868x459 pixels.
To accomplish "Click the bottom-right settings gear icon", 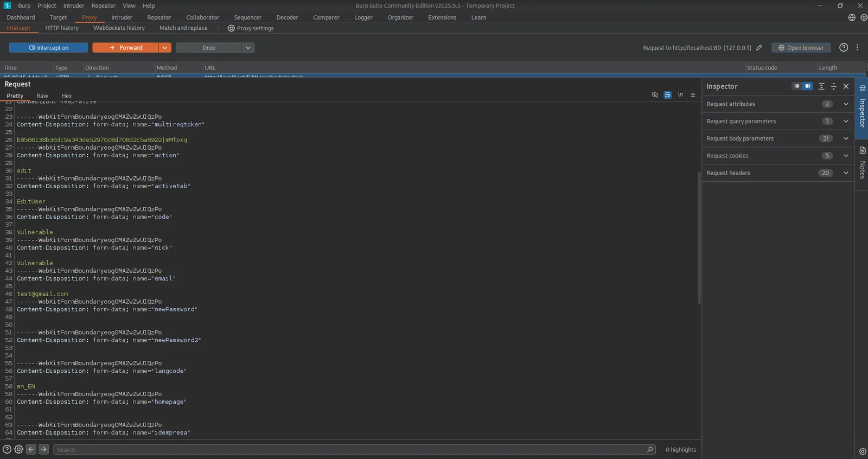I will 863,451.
